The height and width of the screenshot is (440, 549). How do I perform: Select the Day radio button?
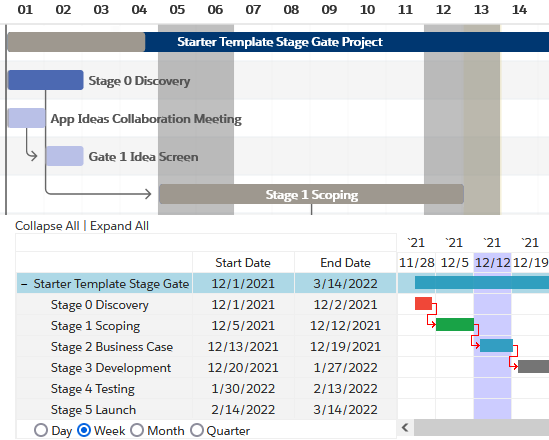click(41, 430)
